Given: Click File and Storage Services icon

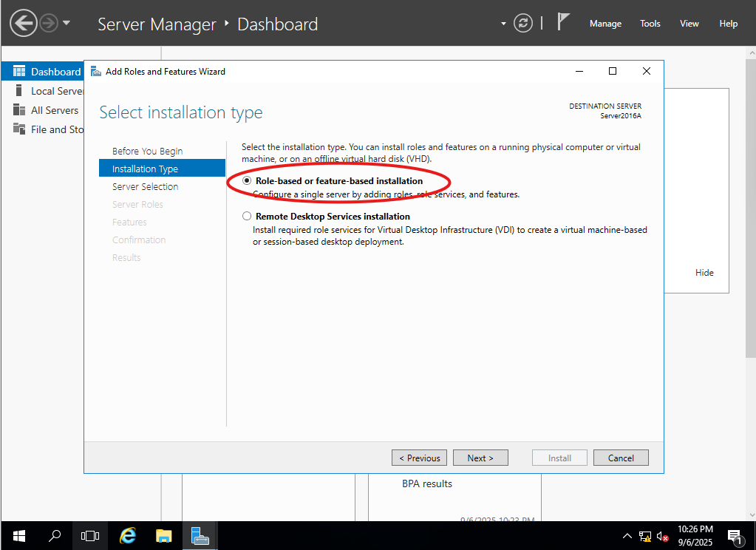Looking at the screenshot, I should (x=18, y=129).
